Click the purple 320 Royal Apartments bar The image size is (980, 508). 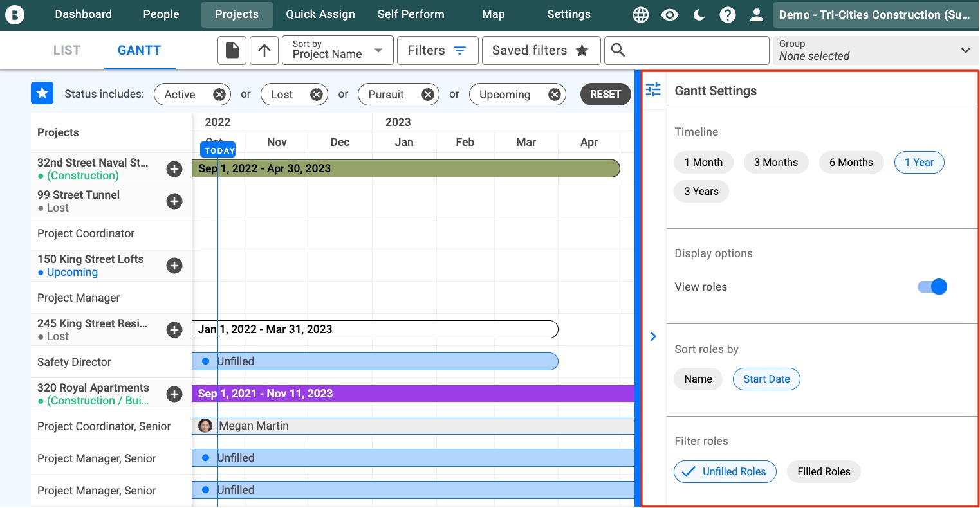pyautogui.click(x=413, y=394)
